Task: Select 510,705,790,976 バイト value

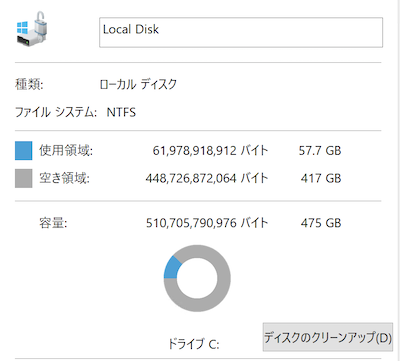Action: click(207, 223)
